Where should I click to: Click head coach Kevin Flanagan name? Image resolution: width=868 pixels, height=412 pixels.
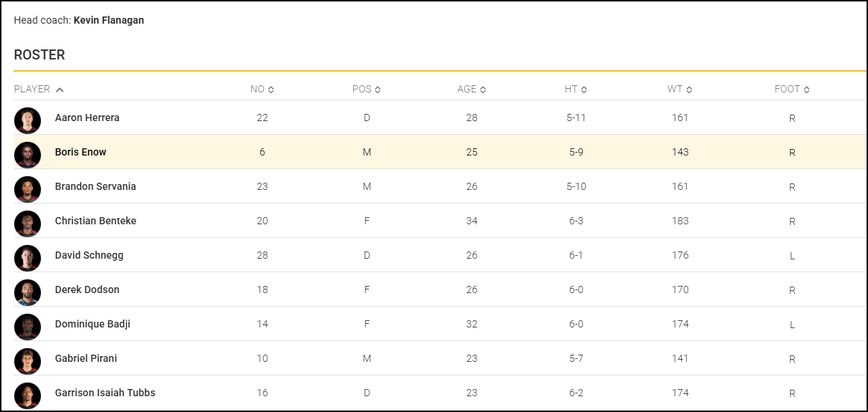click(109, 20)
